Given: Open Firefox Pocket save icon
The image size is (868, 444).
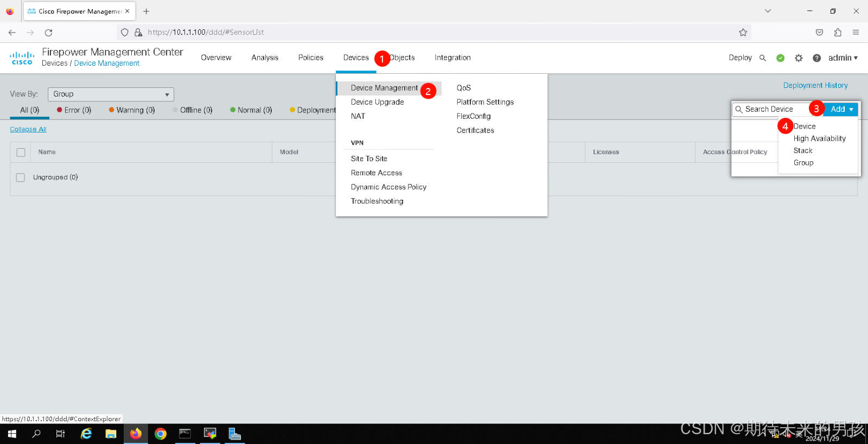Looking at the screenshot, I should point(819,33).
